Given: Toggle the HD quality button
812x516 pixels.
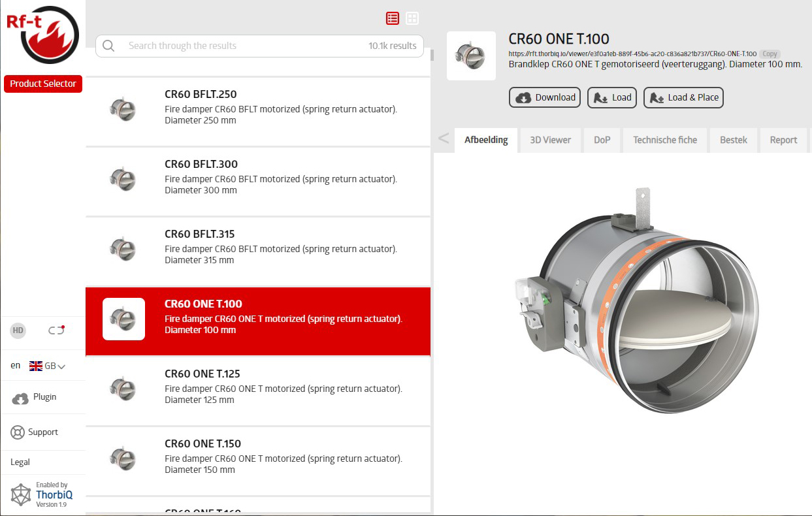Looking at the screenshot, I should click(18, 331).
